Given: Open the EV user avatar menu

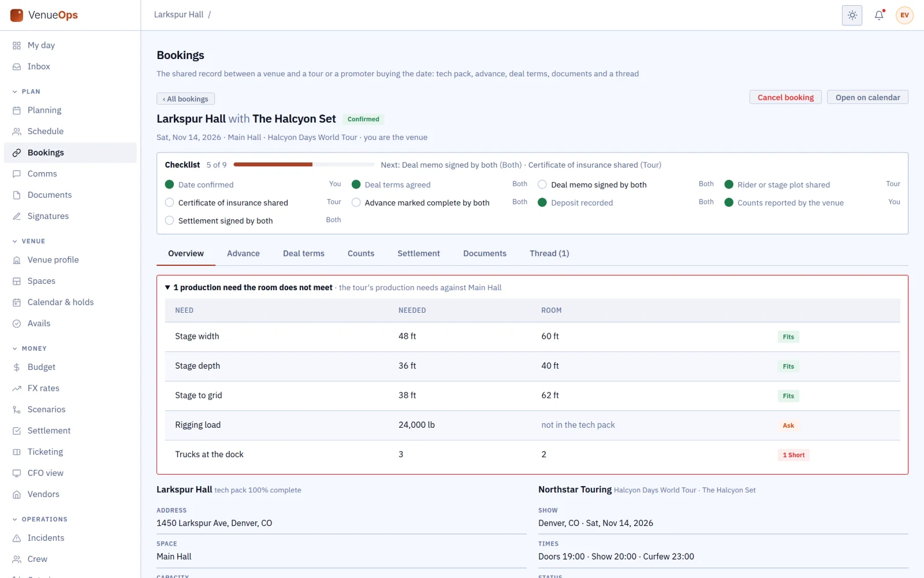Looking at the screenshot, I should 904,15.
